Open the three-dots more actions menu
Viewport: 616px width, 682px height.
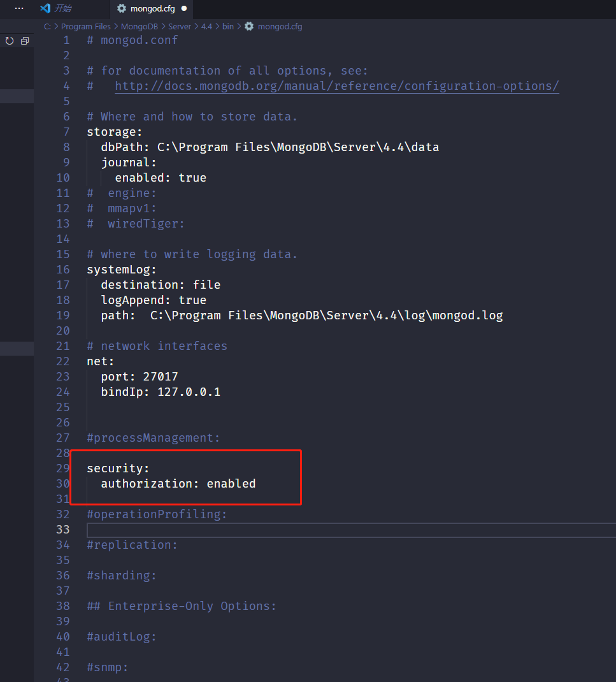19,8
